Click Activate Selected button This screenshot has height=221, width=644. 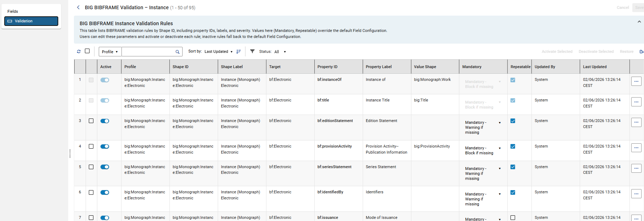click(x=557, y=52)
